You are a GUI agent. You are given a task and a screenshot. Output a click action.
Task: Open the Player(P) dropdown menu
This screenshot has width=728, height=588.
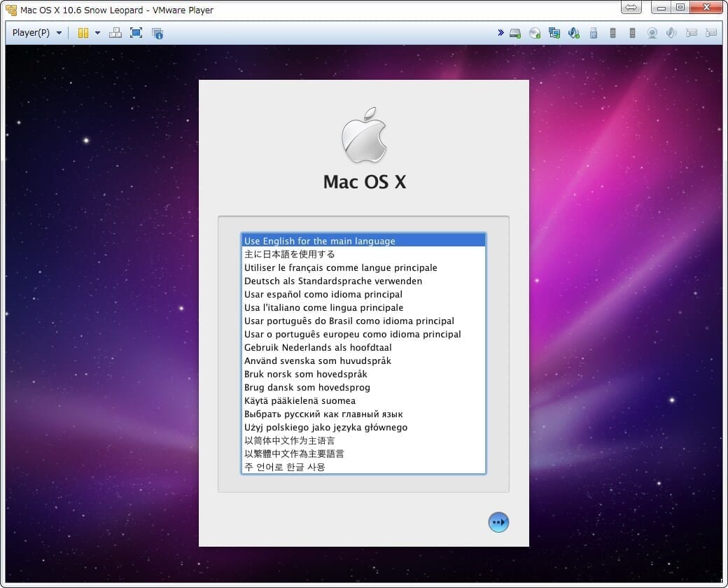[x=37, y=33]
